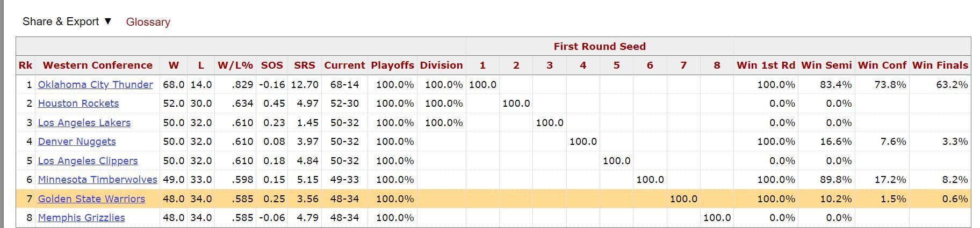
Task: Select the Los Angeles Clippers link
Action: 88,161
